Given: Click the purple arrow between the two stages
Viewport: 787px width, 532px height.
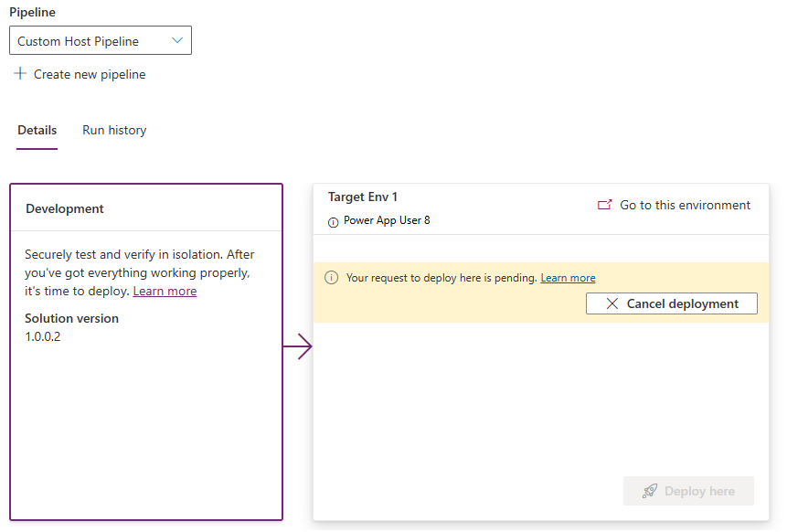Looking at the screenshot, I should 298,347.
